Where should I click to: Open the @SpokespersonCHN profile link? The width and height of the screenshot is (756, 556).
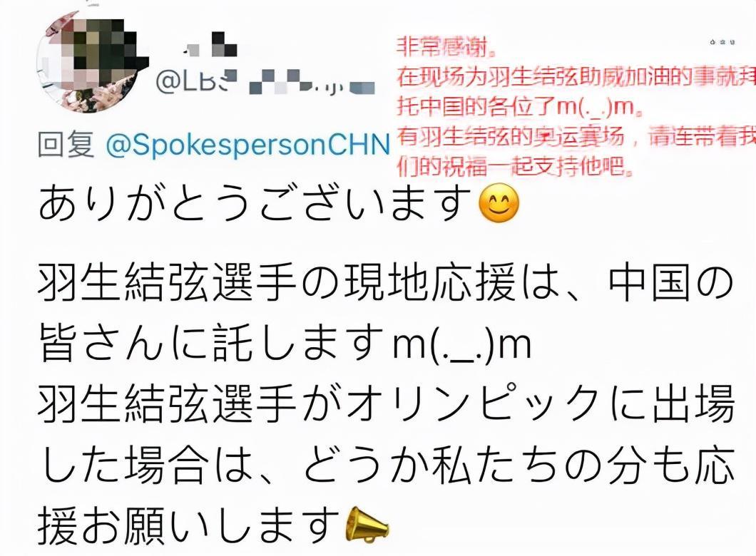click(x=247, y=145)
